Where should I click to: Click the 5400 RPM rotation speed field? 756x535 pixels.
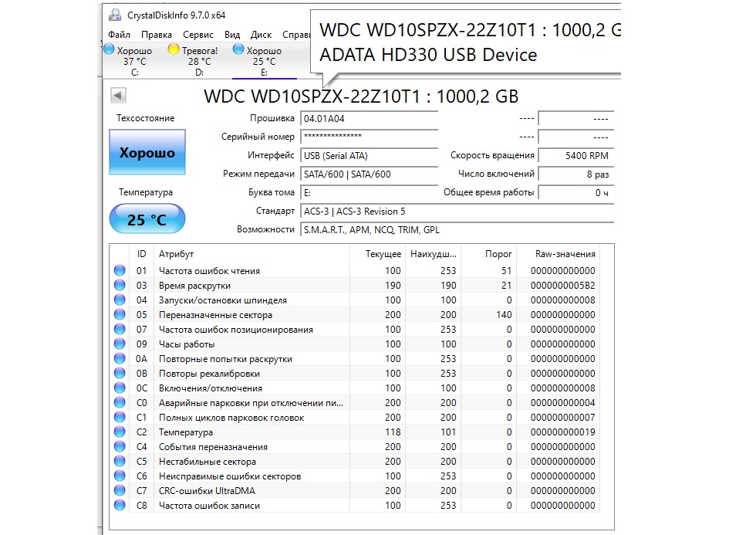[576, 155]
